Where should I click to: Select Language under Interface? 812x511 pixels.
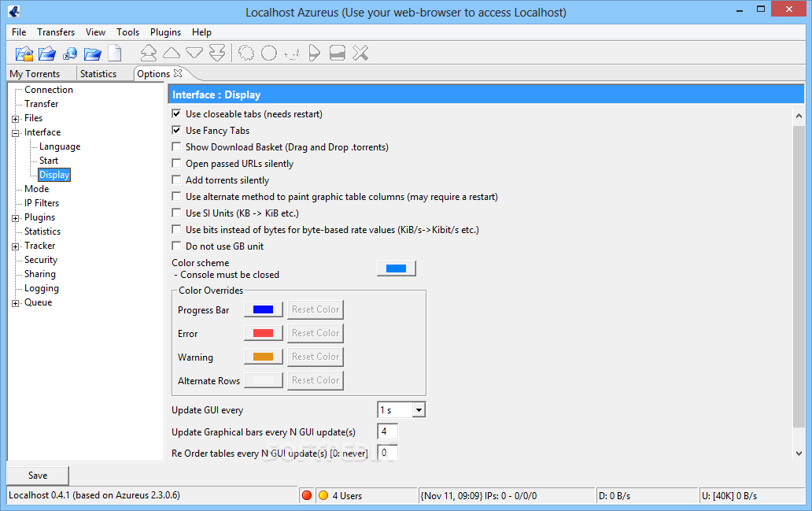tap(60, 146)
